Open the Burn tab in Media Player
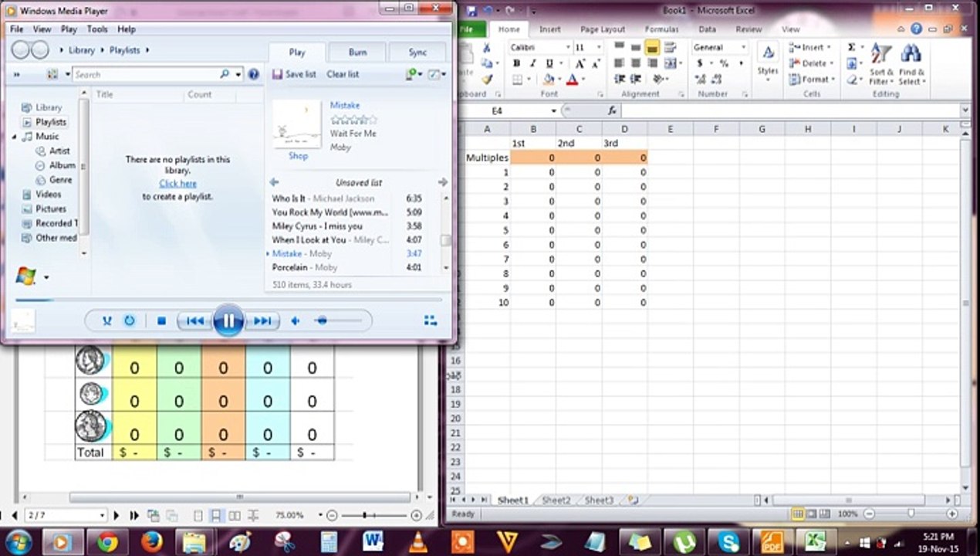This screenshot has height=556, width=980. pos(357,53)
